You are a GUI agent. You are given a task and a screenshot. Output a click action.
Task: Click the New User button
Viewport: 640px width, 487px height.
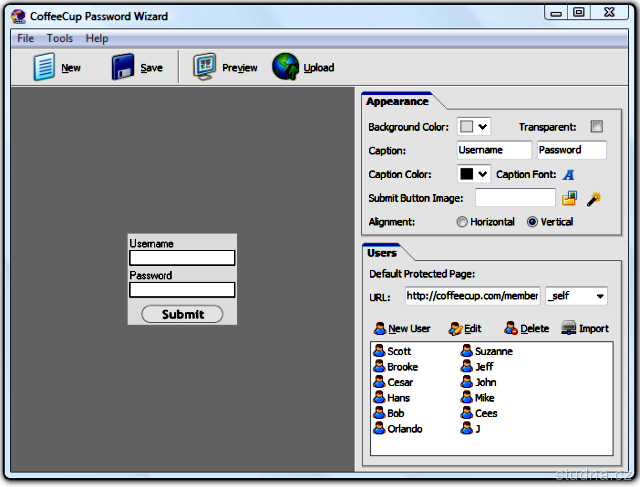click(402, 328)
